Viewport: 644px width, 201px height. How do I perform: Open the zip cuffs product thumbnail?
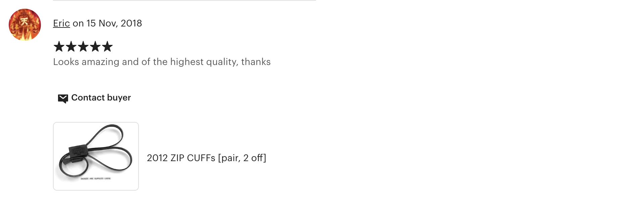click(x=96, y=156)
